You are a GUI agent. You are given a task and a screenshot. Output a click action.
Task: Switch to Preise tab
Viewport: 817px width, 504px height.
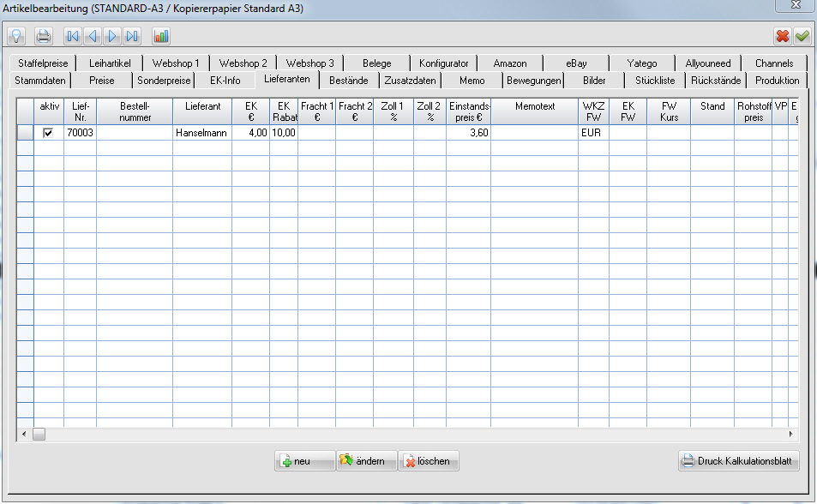[x=102, y=81]
